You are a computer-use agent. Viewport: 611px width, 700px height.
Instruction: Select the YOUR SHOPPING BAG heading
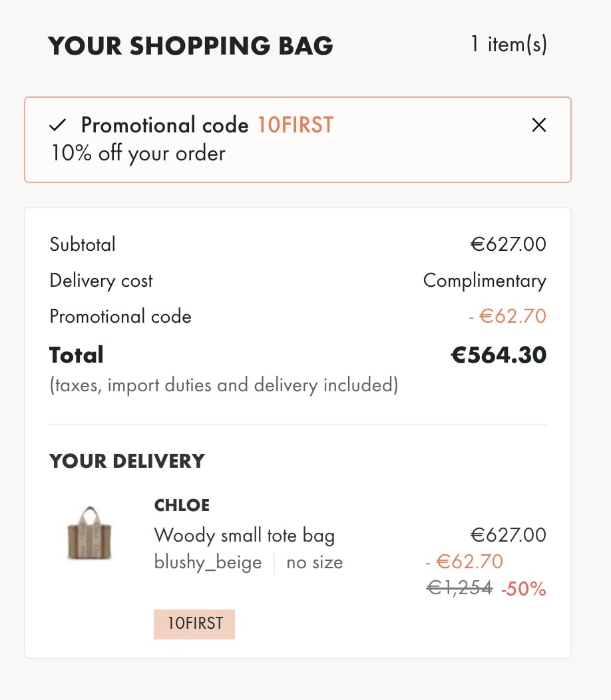190,46
